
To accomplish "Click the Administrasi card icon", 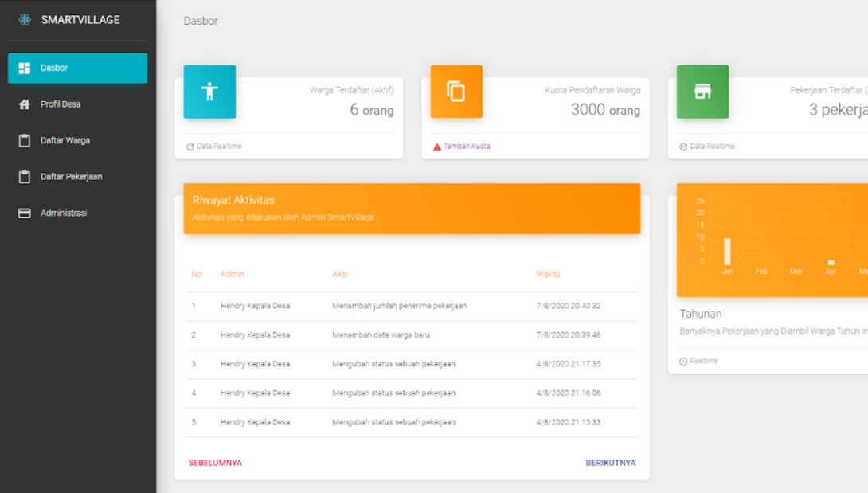I will [x=25, y=213].
